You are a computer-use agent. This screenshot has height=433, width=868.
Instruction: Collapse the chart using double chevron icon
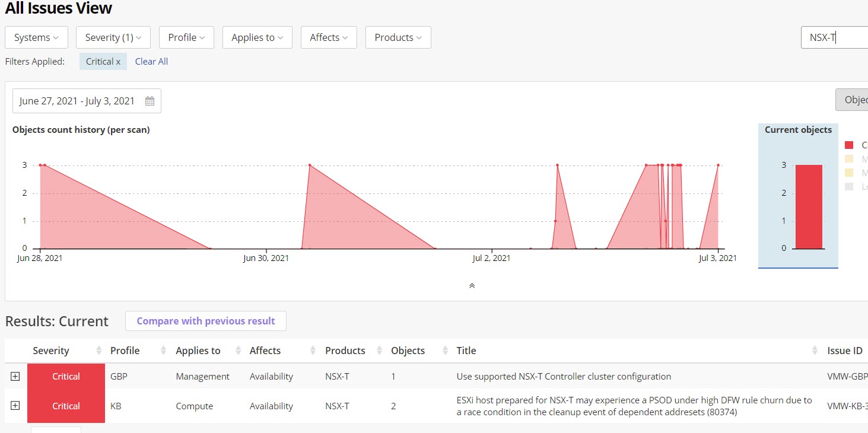472,286
